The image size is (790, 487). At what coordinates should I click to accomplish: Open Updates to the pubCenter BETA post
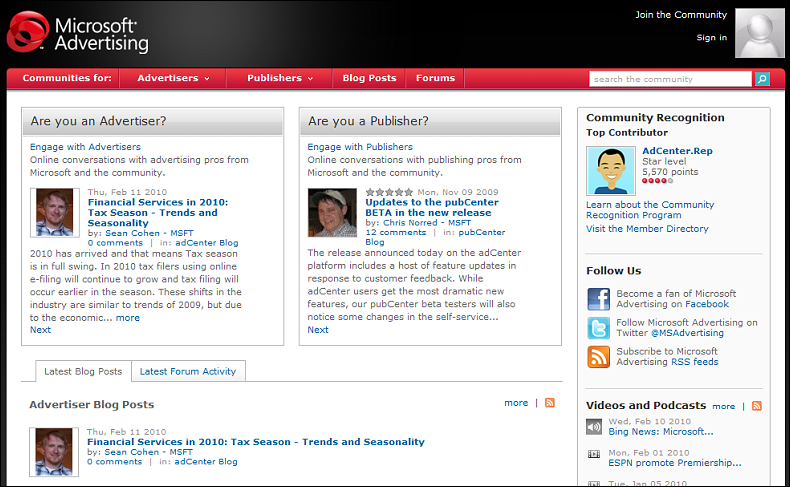point(432,207)
